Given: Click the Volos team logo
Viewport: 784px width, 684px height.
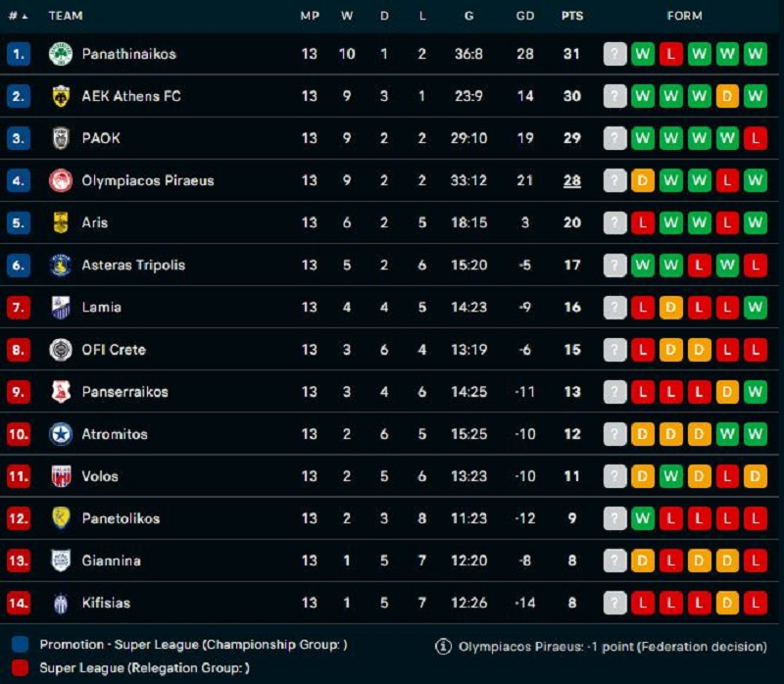Looking at the screenshot, I should pyautogui.click(x=61, y=476).
